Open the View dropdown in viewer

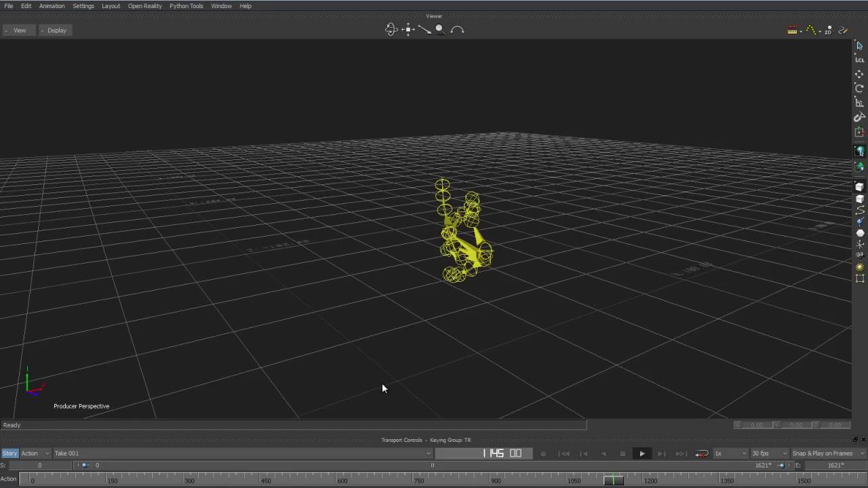(19, 30)
